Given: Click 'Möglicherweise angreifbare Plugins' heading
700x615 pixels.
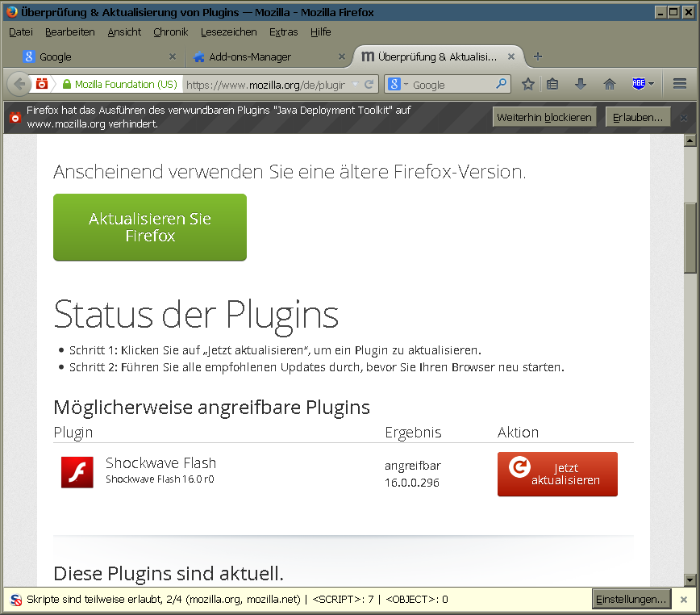Looking at the screenshot, I should pos(211,408).
